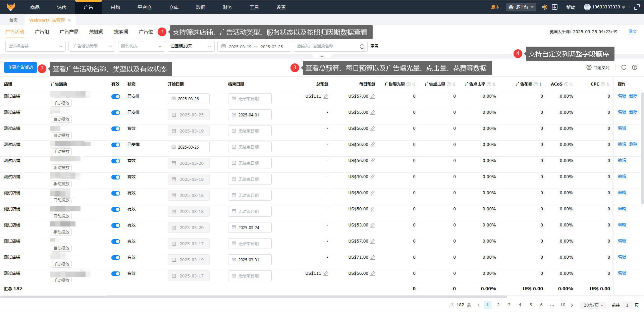Click the search magnifier in campaign name field
This screenshot has width=644, height=312.
pos(362,47)
